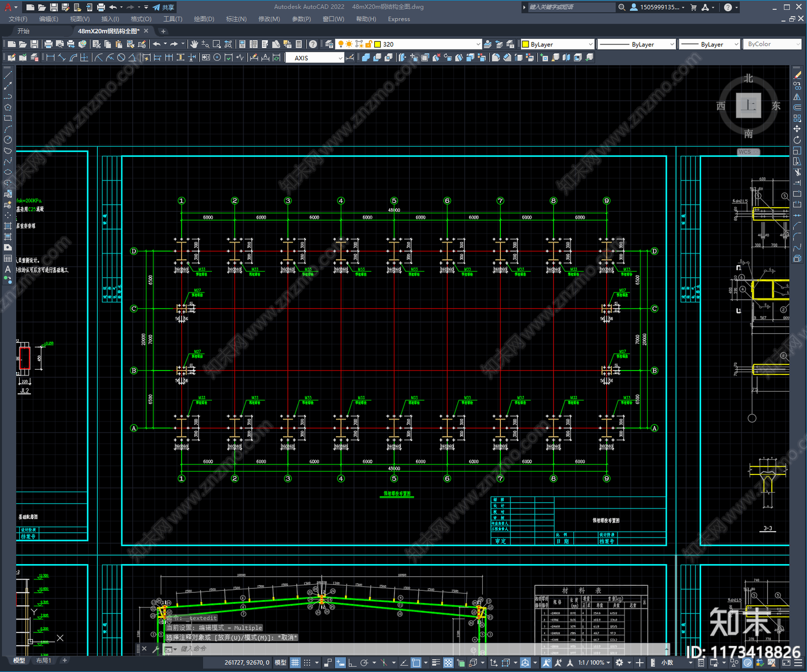807x672 pixels.
Task: Toggle transparency display in status bar
Action: [x=448, y=662]
